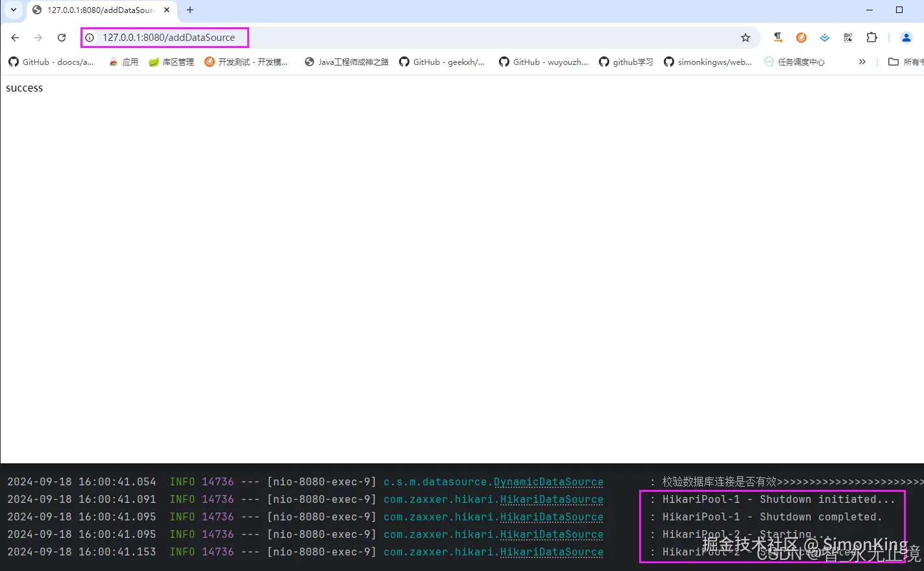The image size is (924, 571).
Task: Open the github学习 bookmark
Action: [626, 62]
